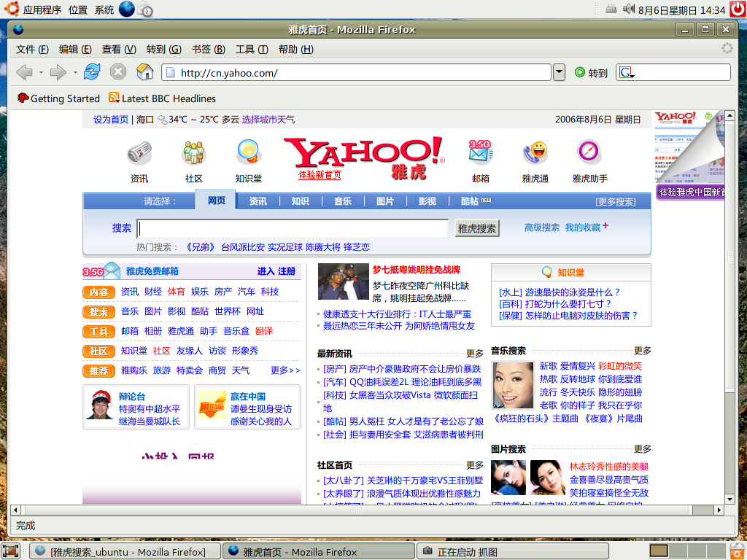
Task: Click the basketball news photo thumbnail
Action: coord(343,281)
